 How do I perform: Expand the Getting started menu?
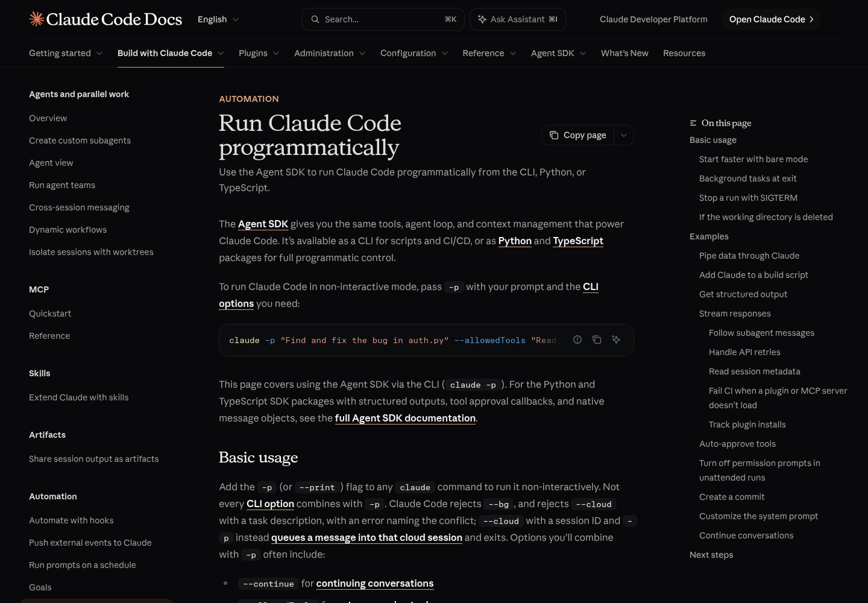click(x=66, y=53)
